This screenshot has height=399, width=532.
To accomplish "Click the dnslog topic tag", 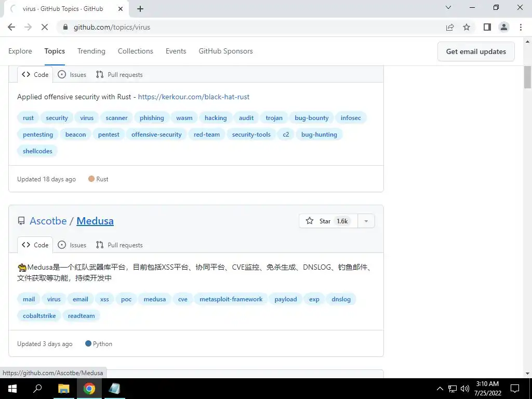I will tap(341, 299).
